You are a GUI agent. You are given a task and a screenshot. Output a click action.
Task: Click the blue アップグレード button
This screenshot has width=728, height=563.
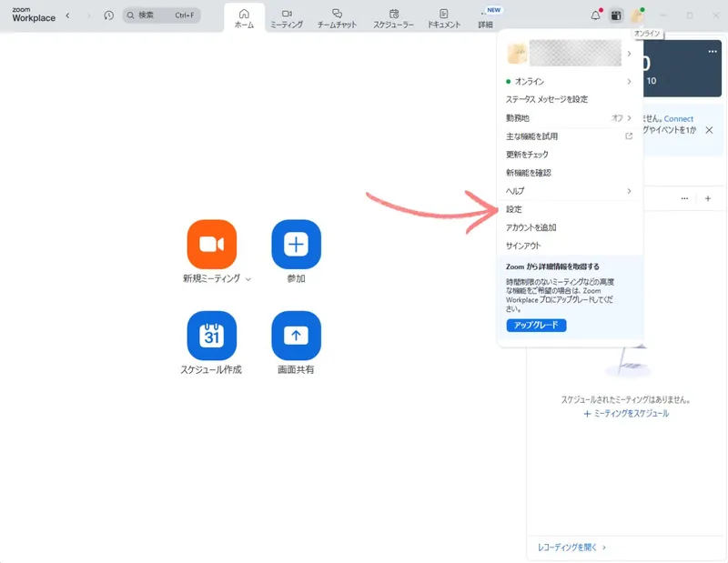click(x=536, y=326)
